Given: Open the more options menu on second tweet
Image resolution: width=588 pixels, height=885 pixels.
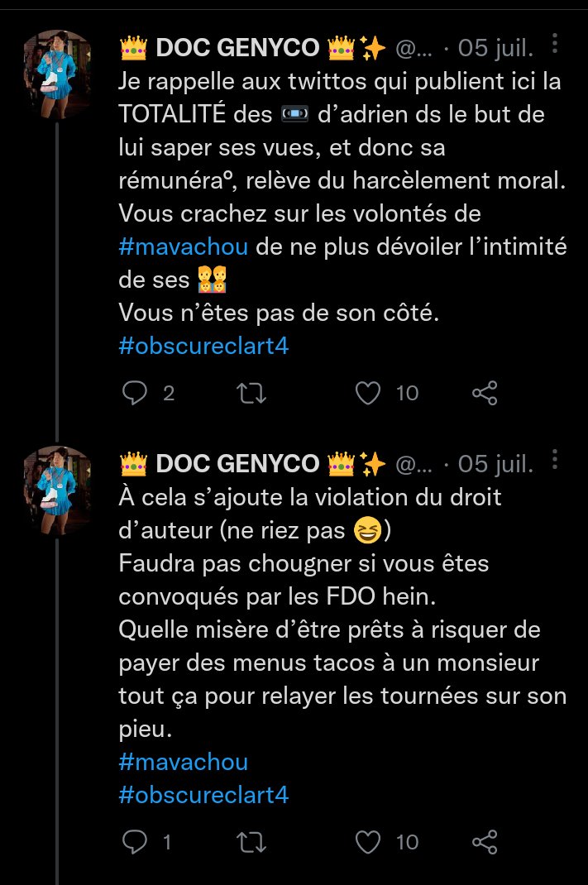Looking at the screenshot, I should point(555,460).
